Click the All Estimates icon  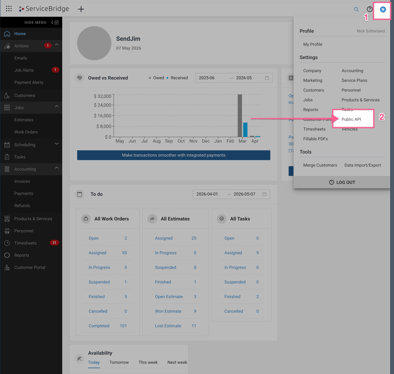(x=152, y=219)
